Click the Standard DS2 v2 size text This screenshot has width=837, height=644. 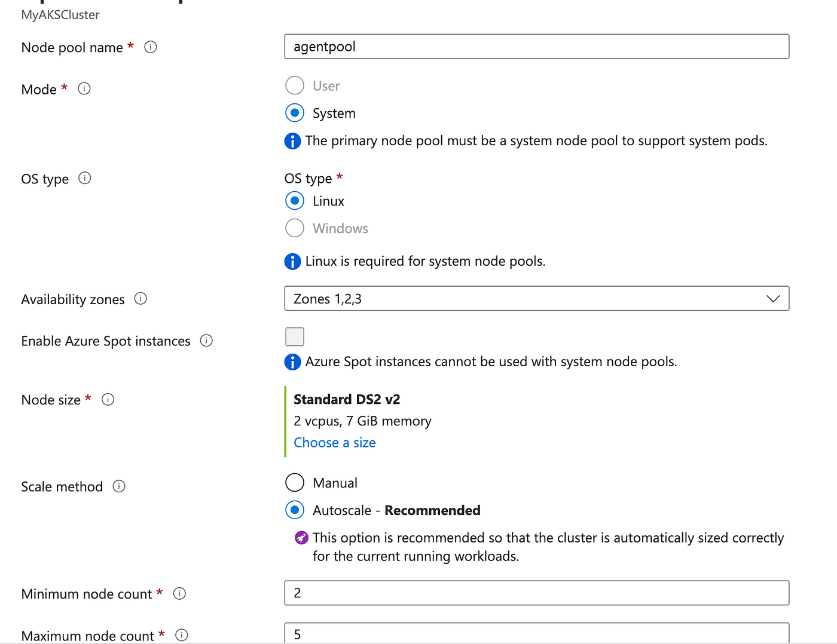pos(347,399)
